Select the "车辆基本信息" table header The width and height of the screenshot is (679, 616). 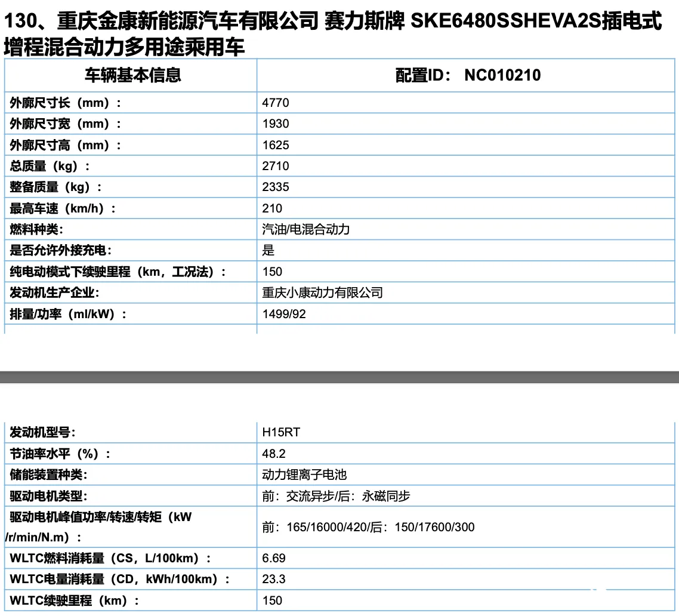132,75
